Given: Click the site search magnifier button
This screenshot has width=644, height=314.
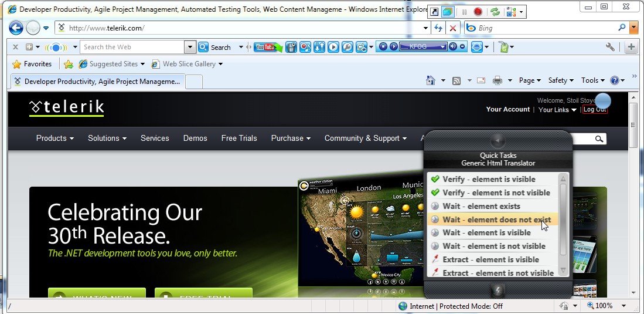Looking at the screenshot, I should (599, 139).
